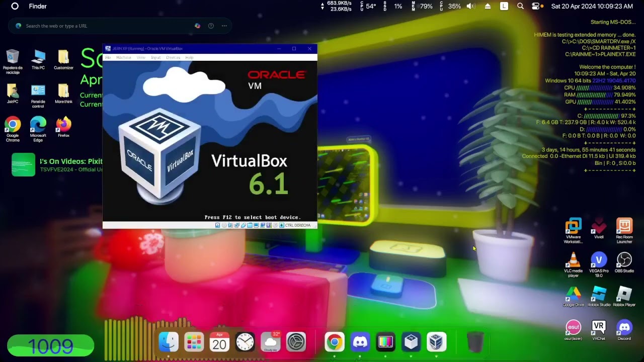Click the volume speaker icon in menu bar
Viewport: 644px width, 362px height.
(x=470, y=7)
